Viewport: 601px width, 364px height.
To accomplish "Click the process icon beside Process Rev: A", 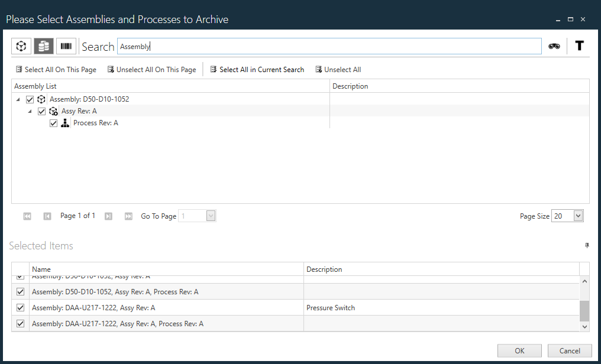I will pos(65,123).
